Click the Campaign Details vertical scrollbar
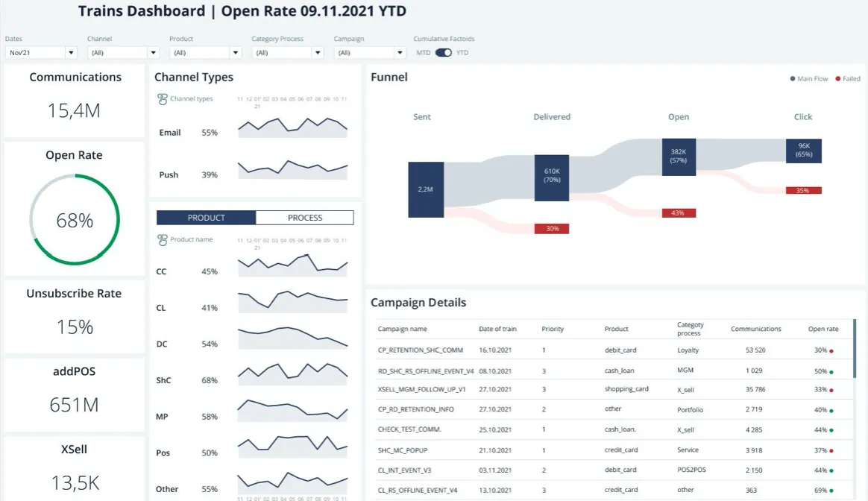Viewport: 868px width, 501px height. pos(855,349)
